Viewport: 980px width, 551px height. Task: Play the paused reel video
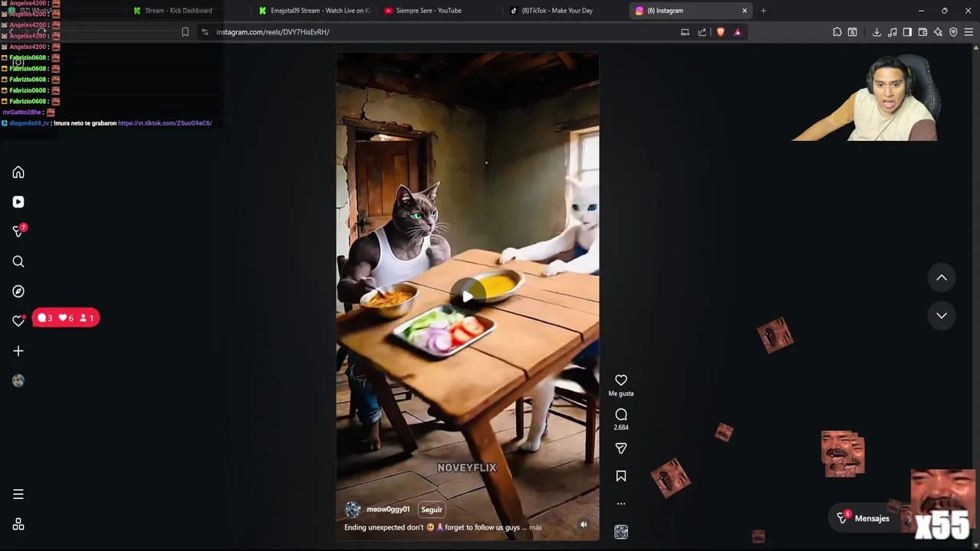coord(467,297)
